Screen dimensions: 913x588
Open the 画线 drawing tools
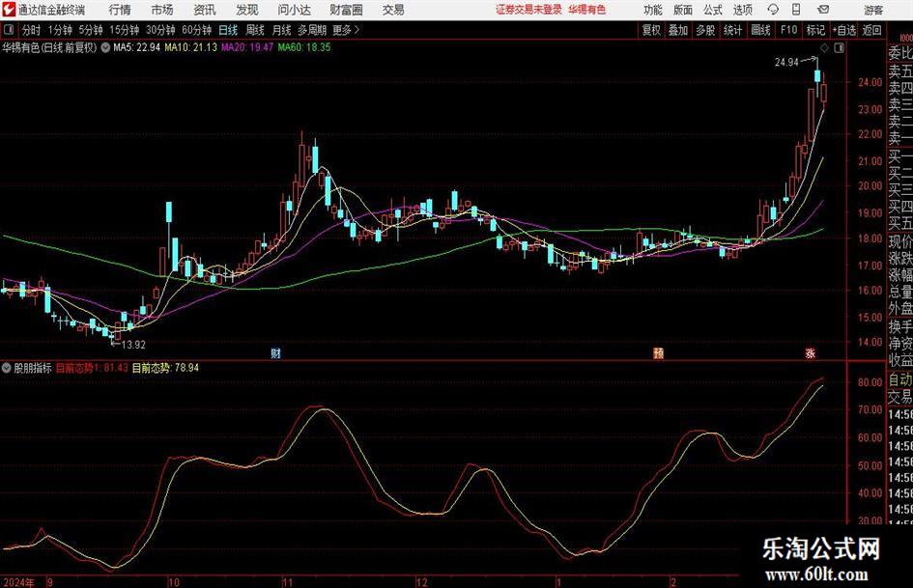coord(761,30)
